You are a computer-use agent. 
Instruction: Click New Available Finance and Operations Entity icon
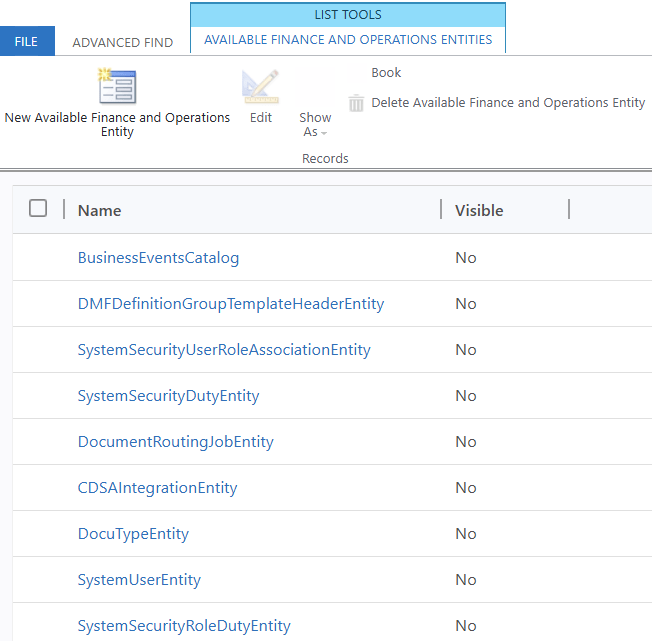[x=117, y=87]
